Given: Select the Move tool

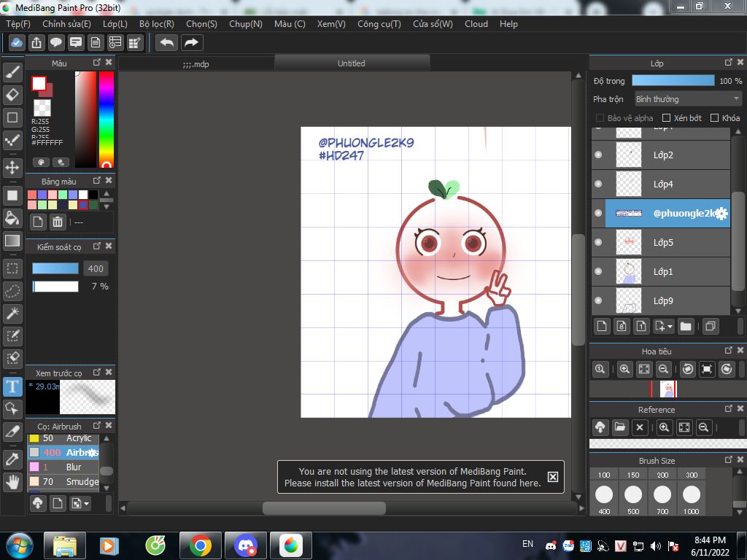Looking at the screenshot, I should click(x=12, y=168).
